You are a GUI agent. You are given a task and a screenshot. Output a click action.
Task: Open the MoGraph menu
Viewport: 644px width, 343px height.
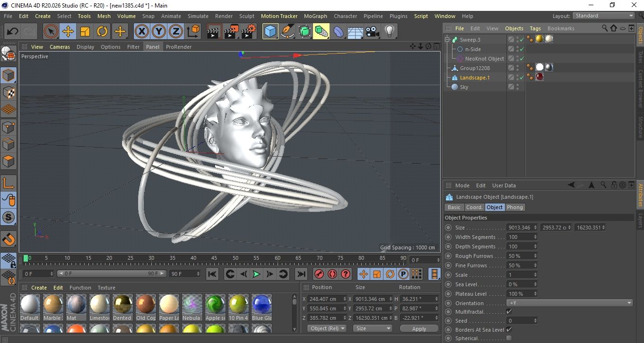coord(315,16)
